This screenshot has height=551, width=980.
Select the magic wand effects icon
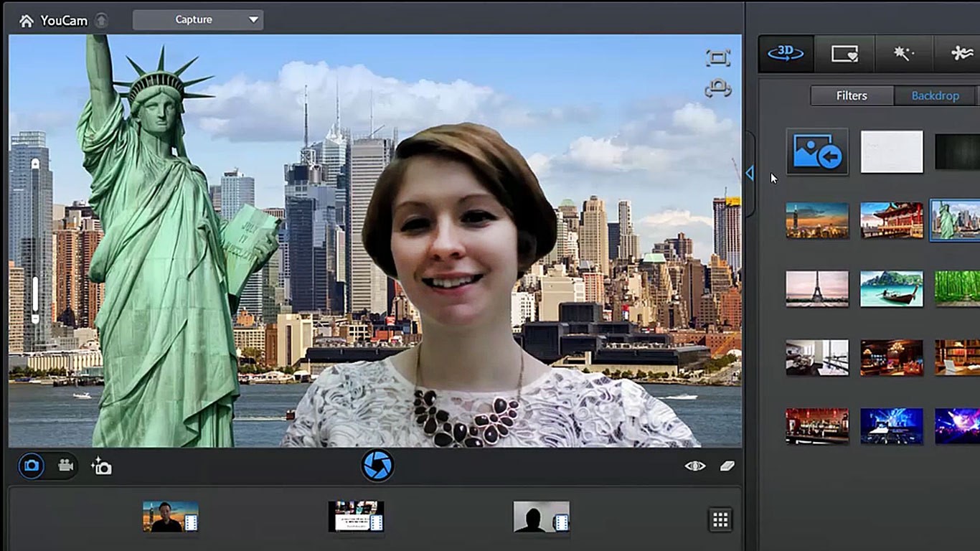click(904, 54)
